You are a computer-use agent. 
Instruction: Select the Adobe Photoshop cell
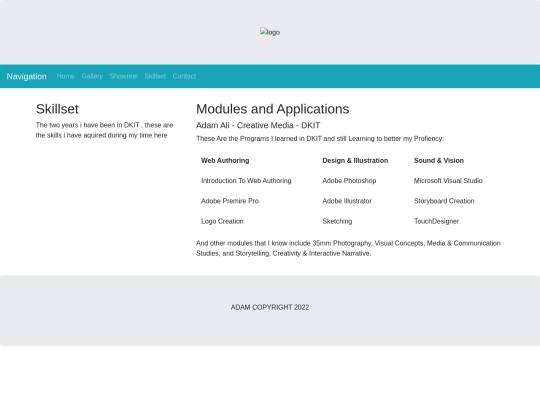pos(349,181)
